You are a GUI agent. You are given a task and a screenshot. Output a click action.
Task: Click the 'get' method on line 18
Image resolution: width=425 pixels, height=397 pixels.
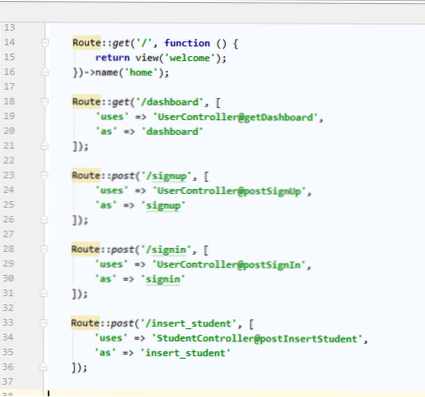tap(121, 102)
